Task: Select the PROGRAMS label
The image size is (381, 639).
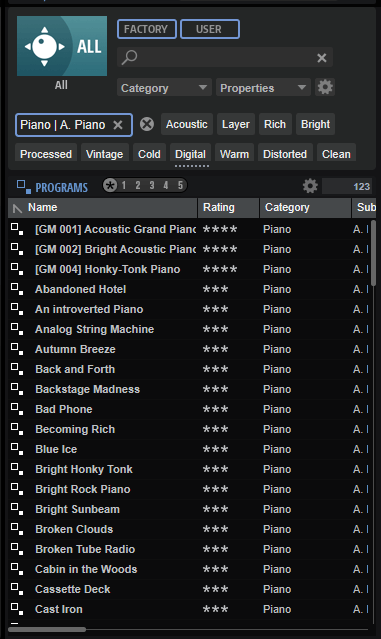Action: [x=62, y=187]
